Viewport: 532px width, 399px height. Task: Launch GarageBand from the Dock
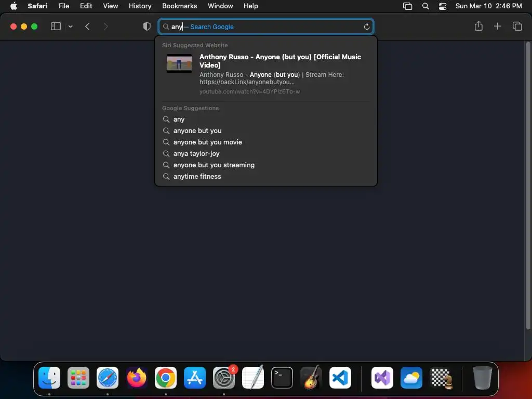point(311,377)
